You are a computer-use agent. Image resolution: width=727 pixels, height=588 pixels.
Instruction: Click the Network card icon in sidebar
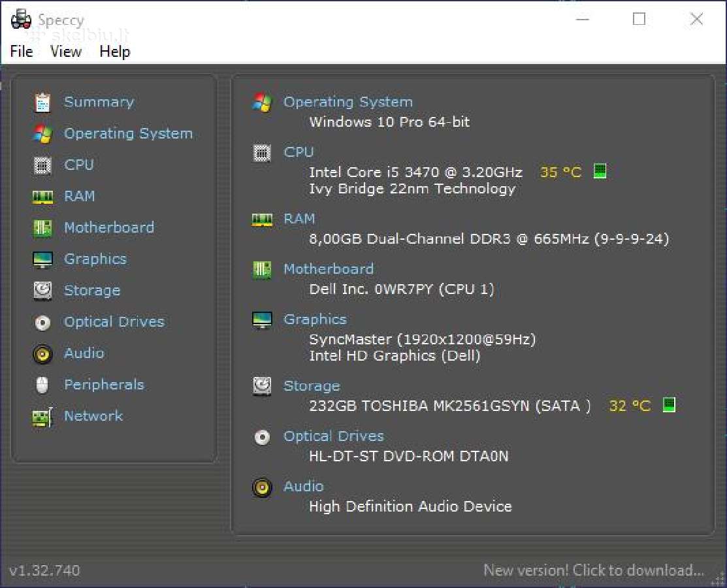click(42, 417)
